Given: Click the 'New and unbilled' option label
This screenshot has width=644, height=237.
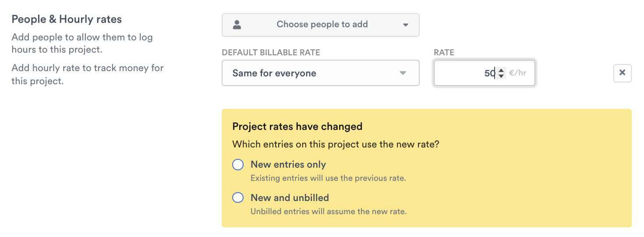Looking at the screenshot, I should [290, 198].
